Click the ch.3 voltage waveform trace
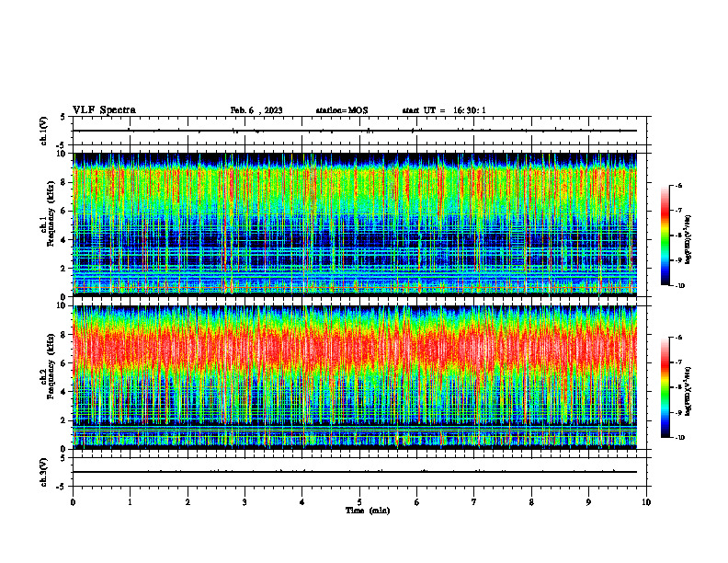Image resolution: width=728 pixels, height=563 pixels. click(x=355, y=472)
